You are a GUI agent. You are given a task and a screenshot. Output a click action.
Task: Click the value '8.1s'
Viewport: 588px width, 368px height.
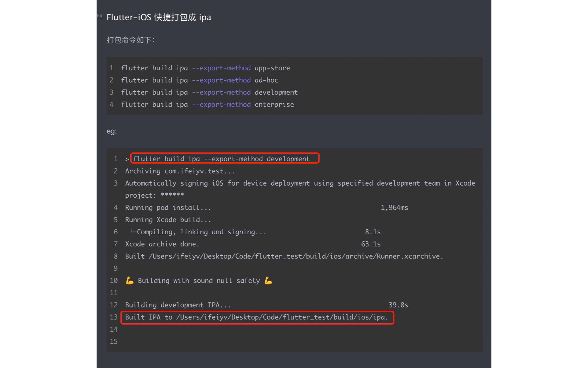[373, 232]
